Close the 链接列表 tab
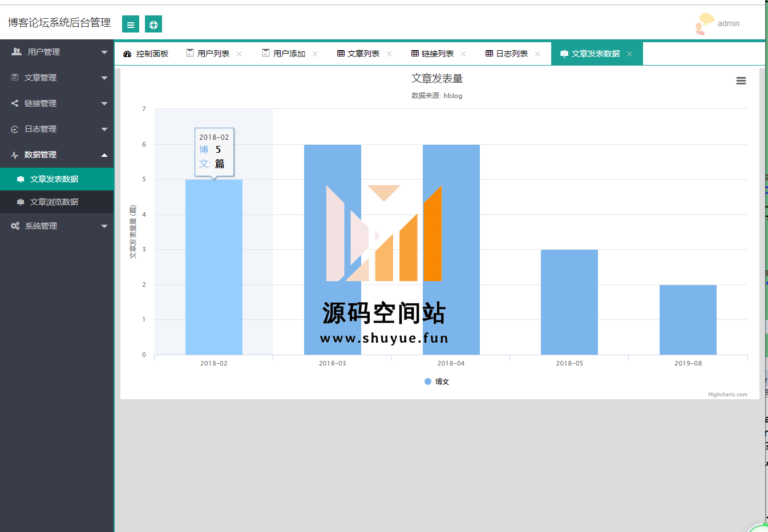 463,54
